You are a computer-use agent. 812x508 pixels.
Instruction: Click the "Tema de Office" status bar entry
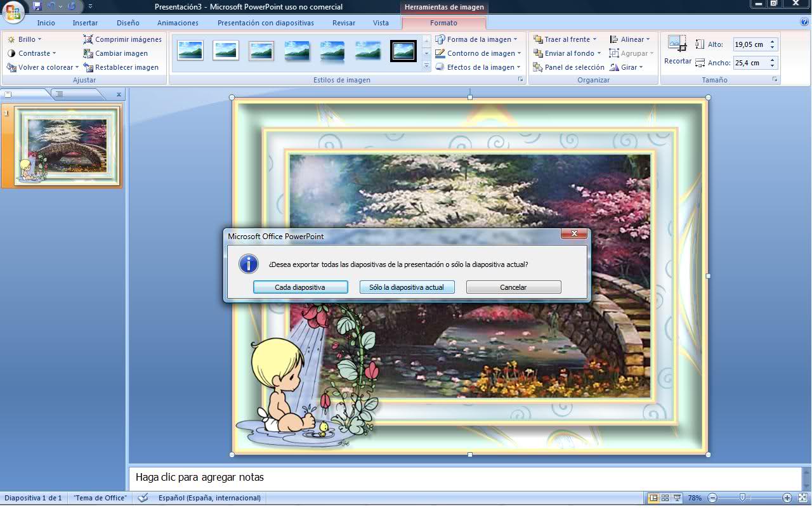[100, 498]
